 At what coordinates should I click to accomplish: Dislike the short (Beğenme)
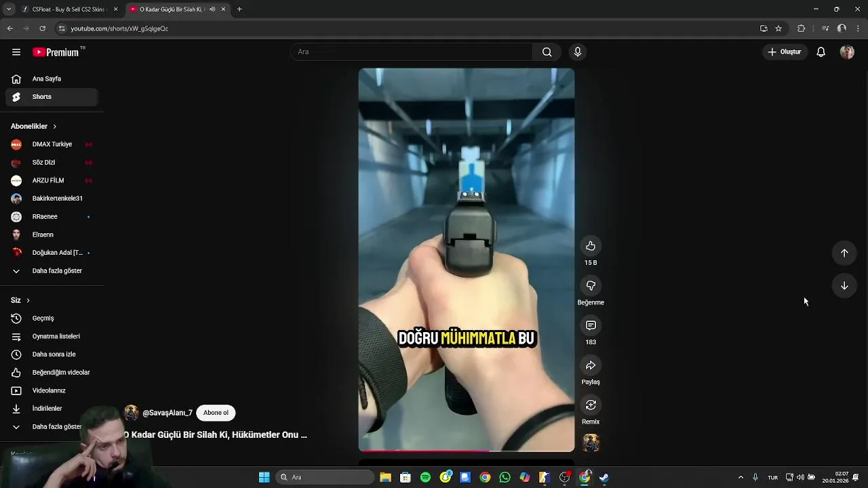pos(591,286)
